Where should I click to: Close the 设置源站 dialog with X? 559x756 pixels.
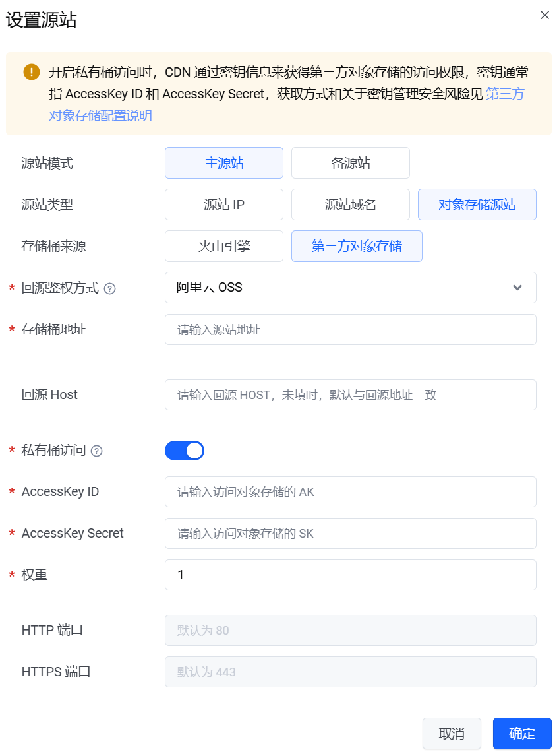[x=545, y=15]
